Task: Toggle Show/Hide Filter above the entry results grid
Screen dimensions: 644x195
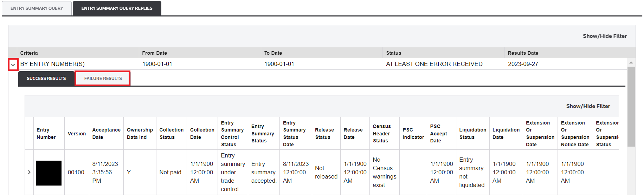Action: pyautogui.click(x=588, y=106)
